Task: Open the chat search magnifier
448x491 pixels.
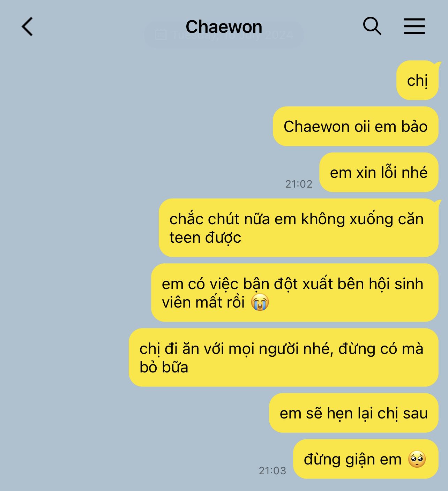Action: pos(372,26)
